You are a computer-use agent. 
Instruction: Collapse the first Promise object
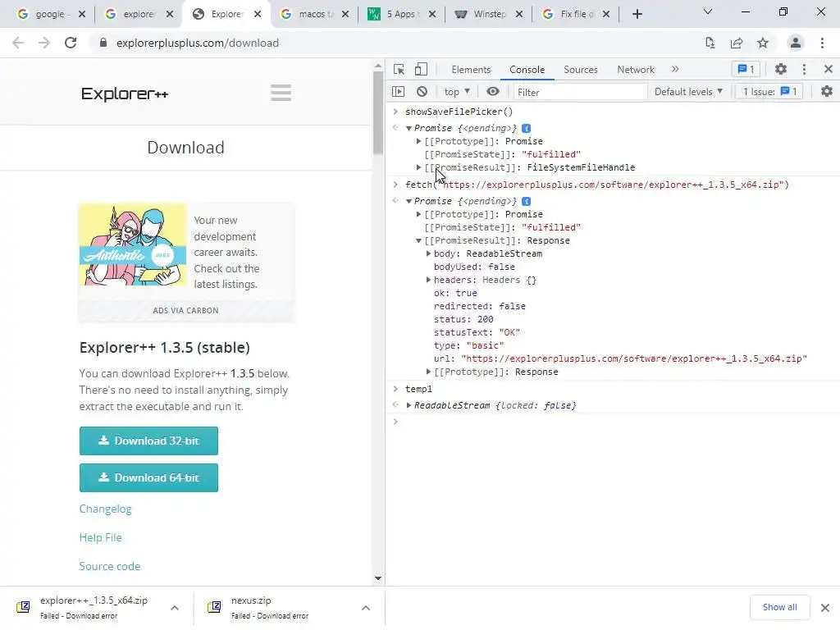click(x=409, y=128)
